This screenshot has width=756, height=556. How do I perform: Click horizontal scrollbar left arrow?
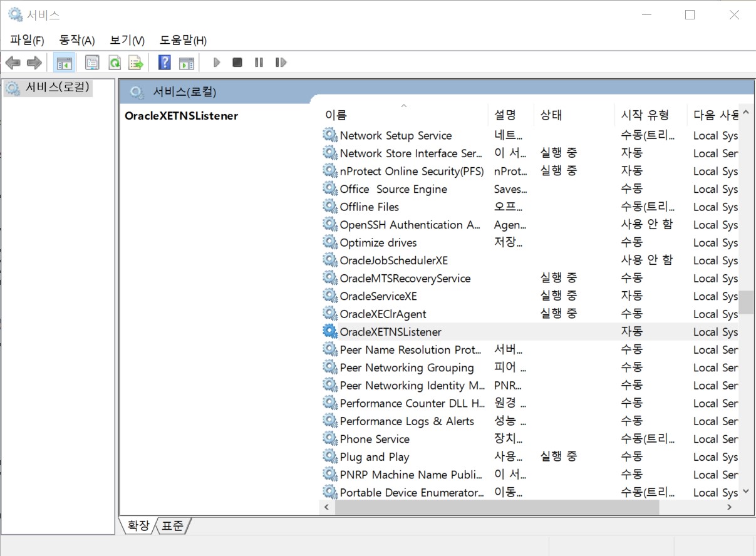point(326,508)
